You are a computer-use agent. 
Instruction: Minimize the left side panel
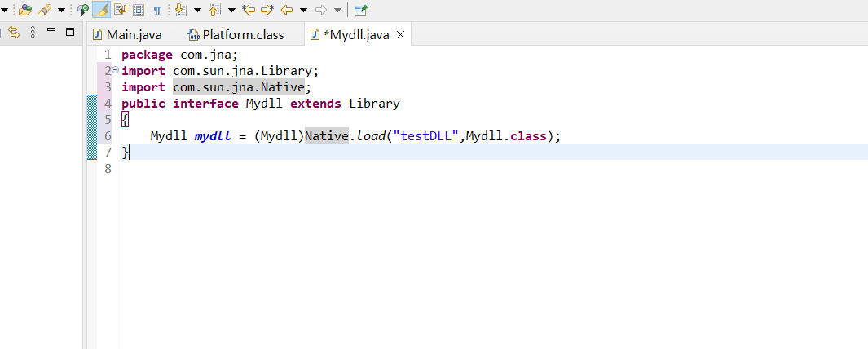(51, 29)
